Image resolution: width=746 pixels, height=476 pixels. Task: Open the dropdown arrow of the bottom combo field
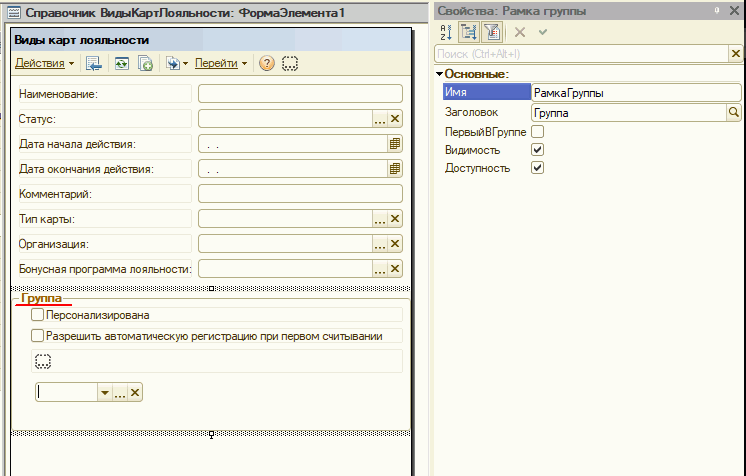(x=105, y=393)
